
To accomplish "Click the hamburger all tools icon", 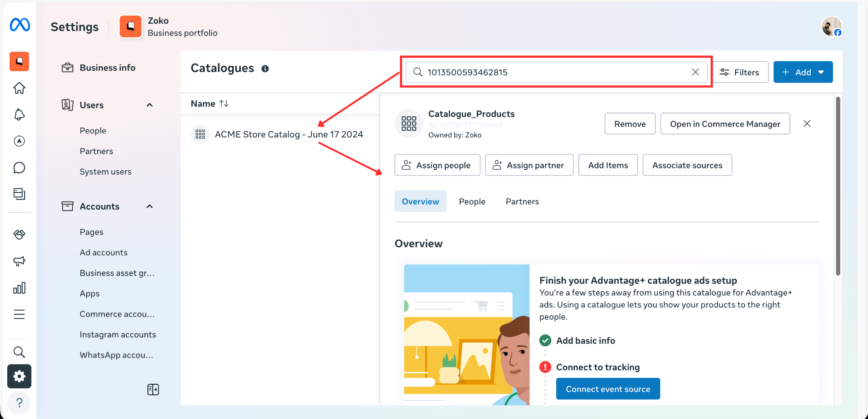I will (x=19, y=315).
